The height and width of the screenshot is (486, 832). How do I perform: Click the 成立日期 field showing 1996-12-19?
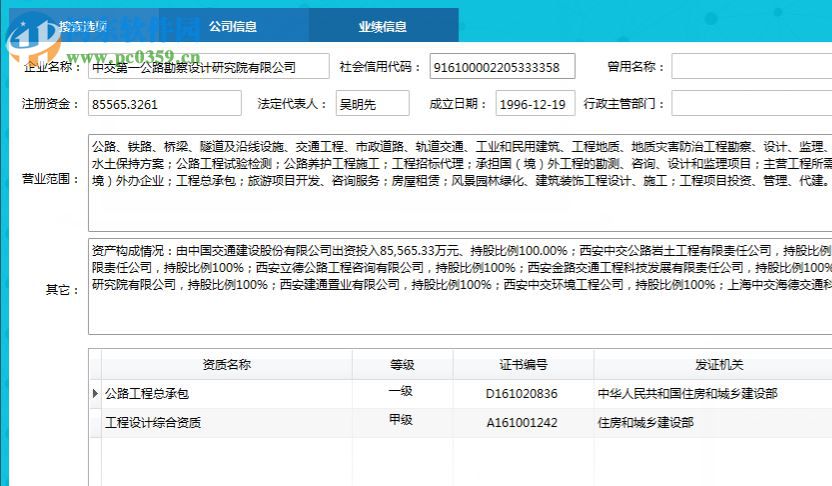[535, 103]
